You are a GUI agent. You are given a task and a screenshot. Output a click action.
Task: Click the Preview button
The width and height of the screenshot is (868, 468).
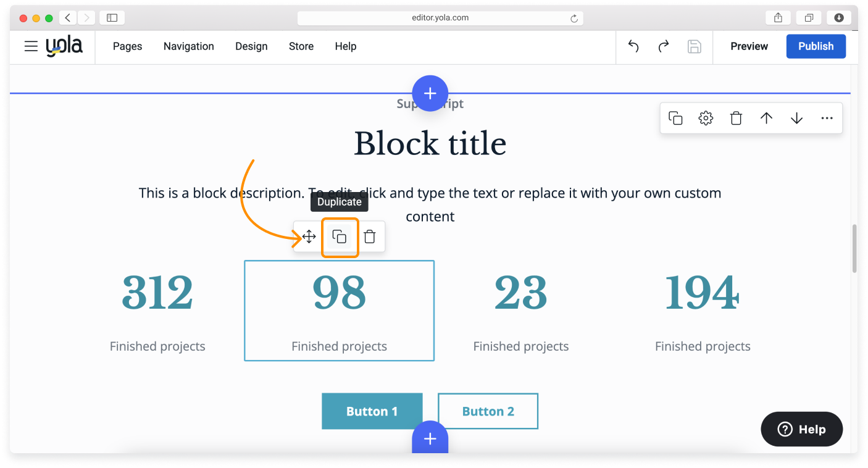[749, 46]
